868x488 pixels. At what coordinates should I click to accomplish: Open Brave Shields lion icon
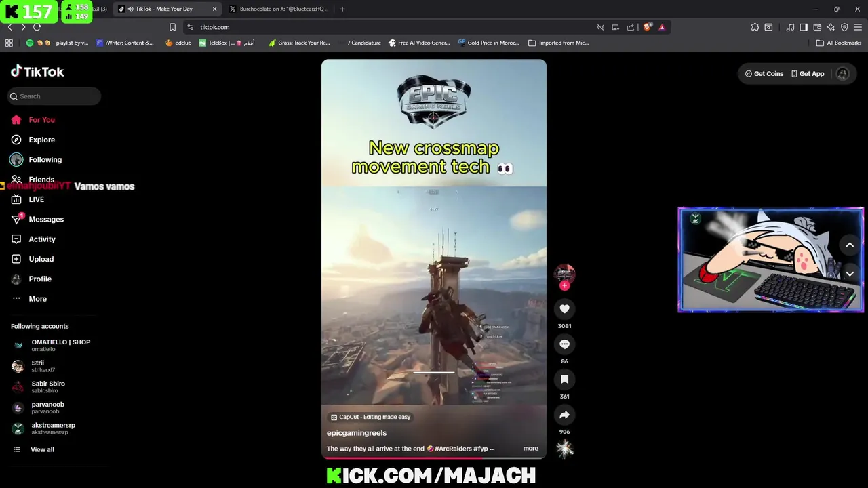[x=647, y=27]
